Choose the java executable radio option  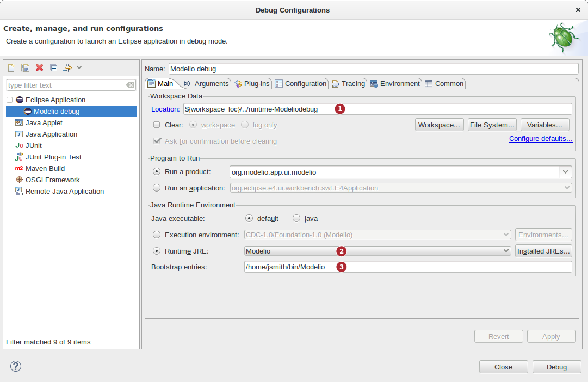click(x=296, y=218)
